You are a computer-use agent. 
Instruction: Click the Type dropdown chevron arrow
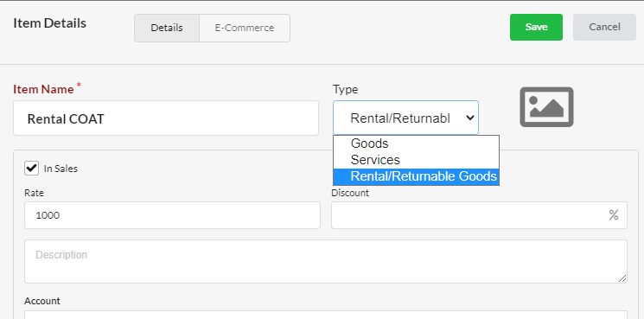pyautogui.click(x=470, y=118)
